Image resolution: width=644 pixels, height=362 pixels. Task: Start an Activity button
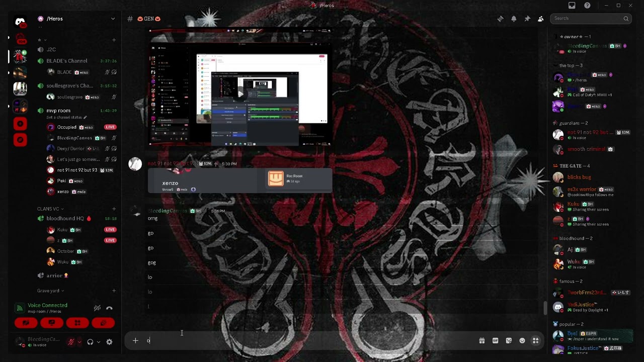pyautogui.click(x=77, y=323)
